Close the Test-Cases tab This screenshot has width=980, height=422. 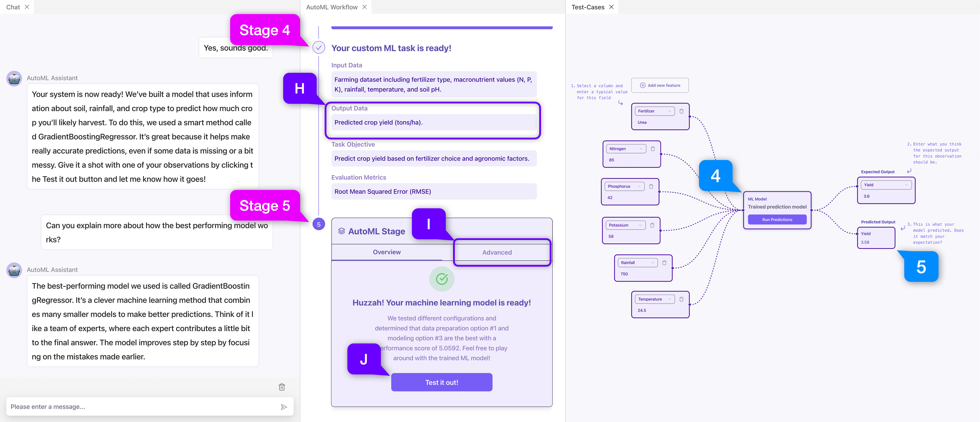pos(611,7)
